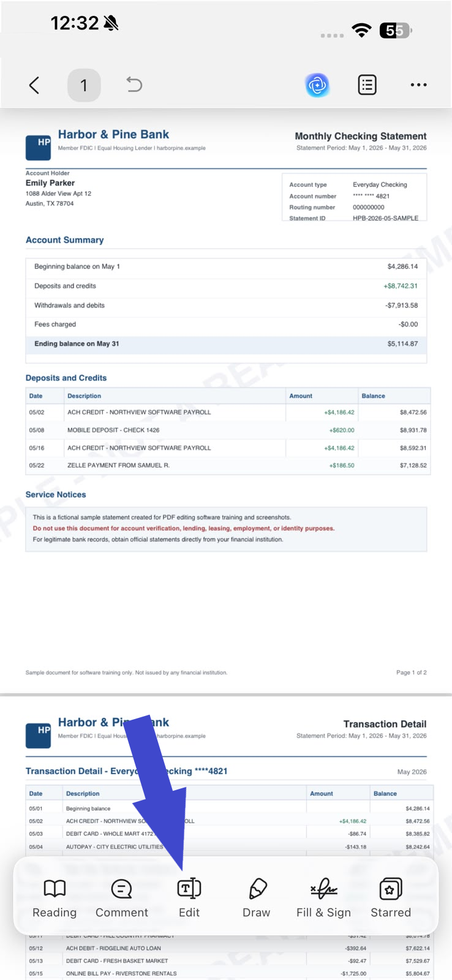Click the Harbor & Pine Bank HP logo

38,148
